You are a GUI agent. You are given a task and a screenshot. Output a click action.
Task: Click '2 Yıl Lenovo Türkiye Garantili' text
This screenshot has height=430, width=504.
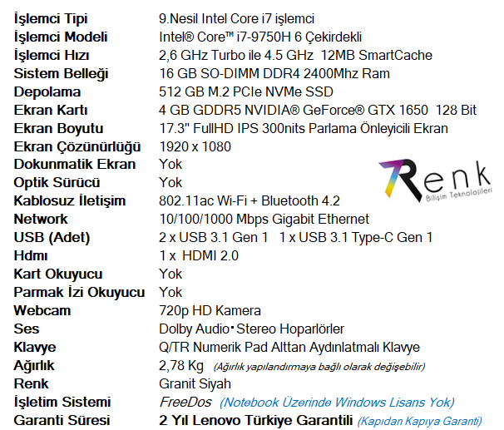coord(256,421)
